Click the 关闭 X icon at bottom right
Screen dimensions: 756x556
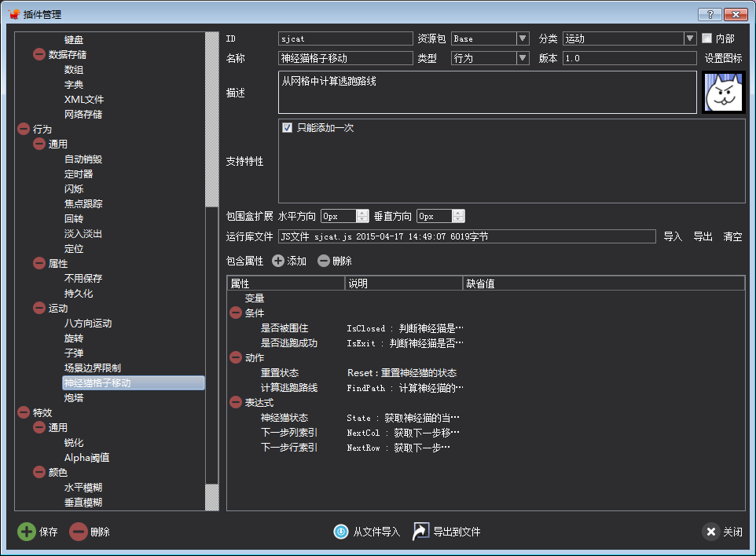[x=711, y=532]
